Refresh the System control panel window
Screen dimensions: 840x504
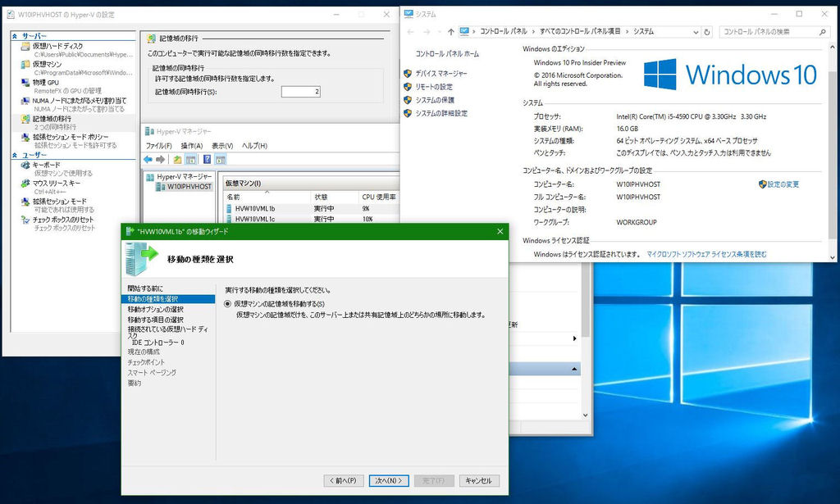707,32
